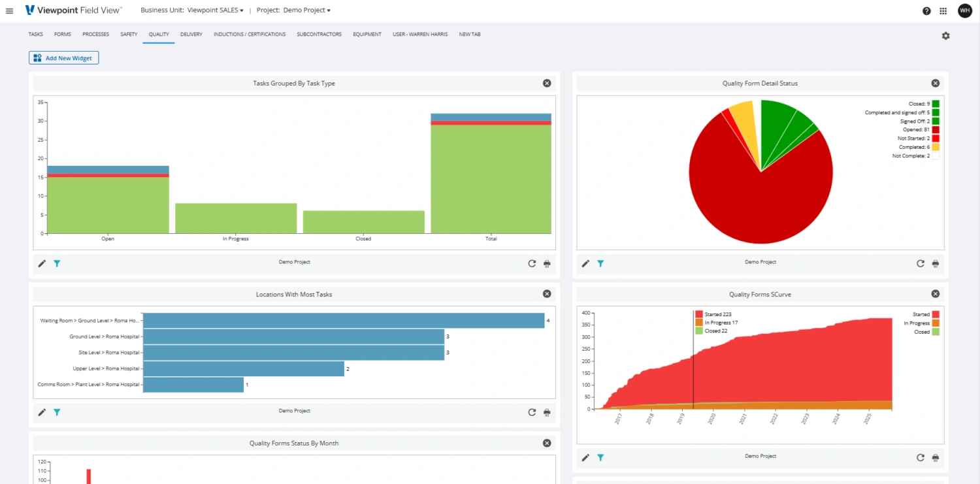Image resolution: width=980 pixels, height=484 pixels.
Task: Edit the Quality Forms SCurve widget
Action: click(x=585, y=457)
